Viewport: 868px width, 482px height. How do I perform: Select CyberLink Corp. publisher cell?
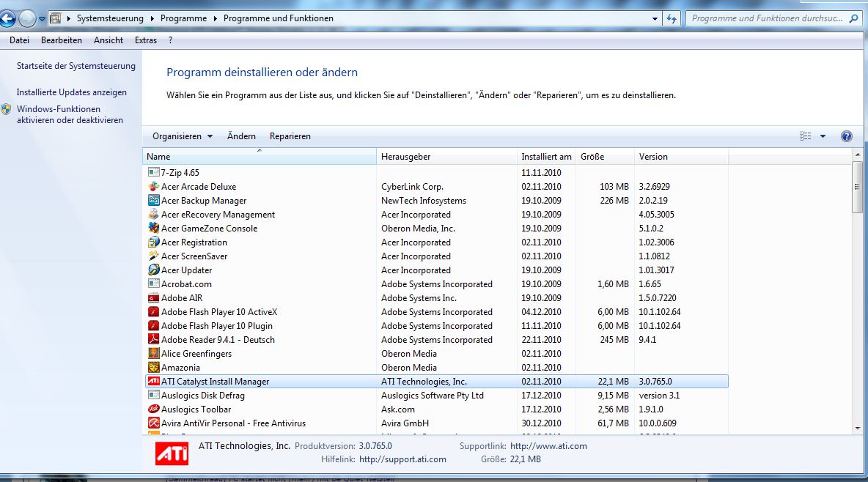[413, 187]
